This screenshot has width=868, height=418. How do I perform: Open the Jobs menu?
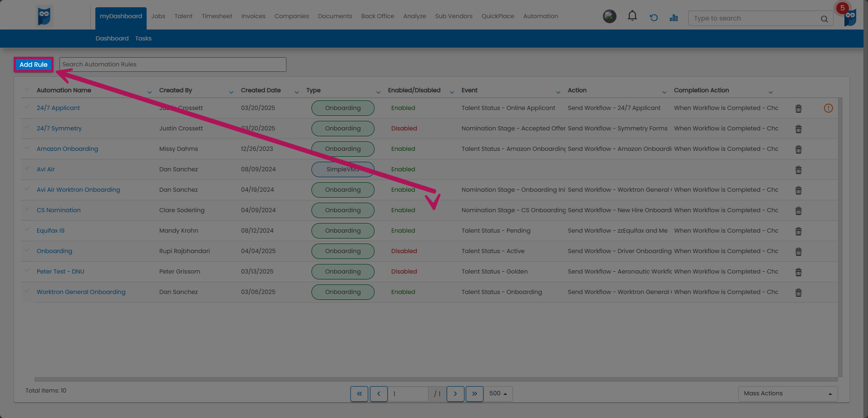pyautogui.click(x=158, y=16)
